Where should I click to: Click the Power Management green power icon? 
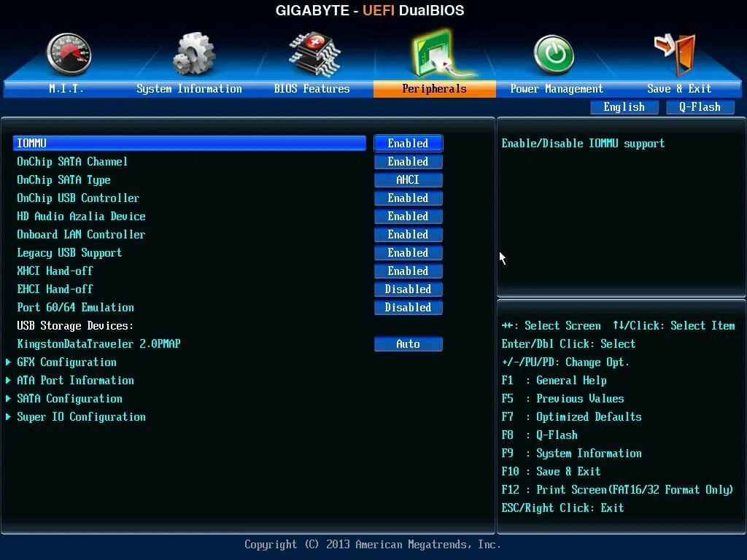tap(554, 54)
